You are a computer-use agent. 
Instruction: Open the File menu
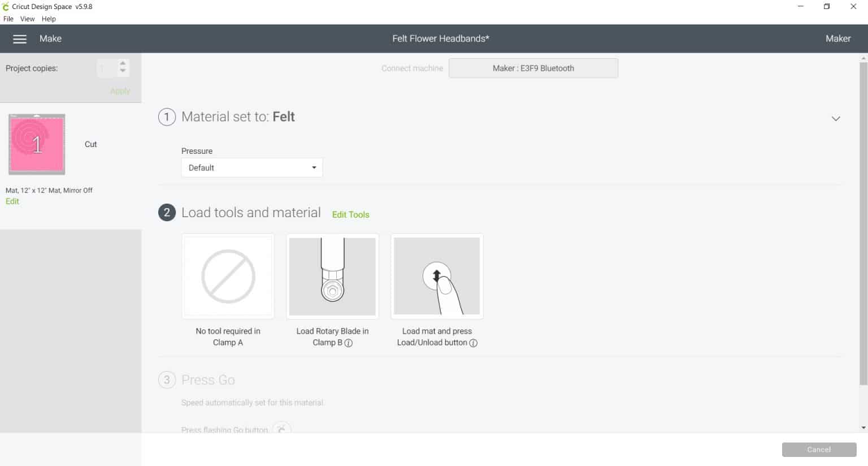(x=8, y=19)
